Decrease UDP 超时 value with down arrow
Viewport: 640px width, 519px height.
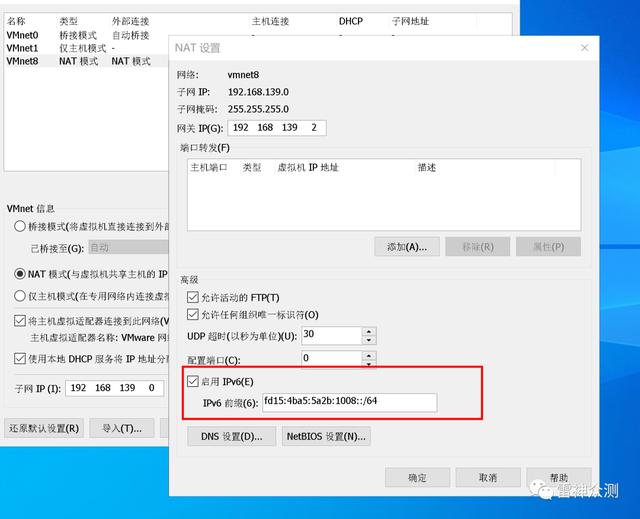tap(369, 340)
